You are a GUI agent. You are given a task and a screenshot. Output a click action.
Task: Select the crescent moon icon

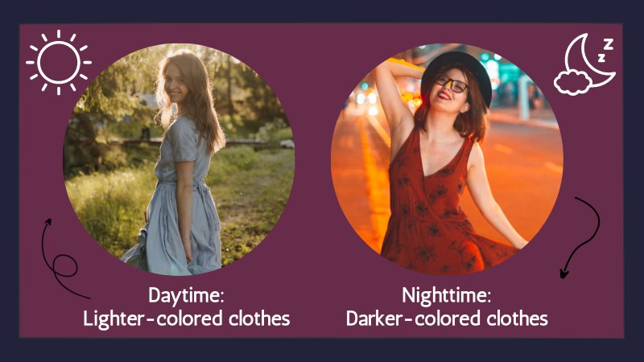[x=588, y=60]
